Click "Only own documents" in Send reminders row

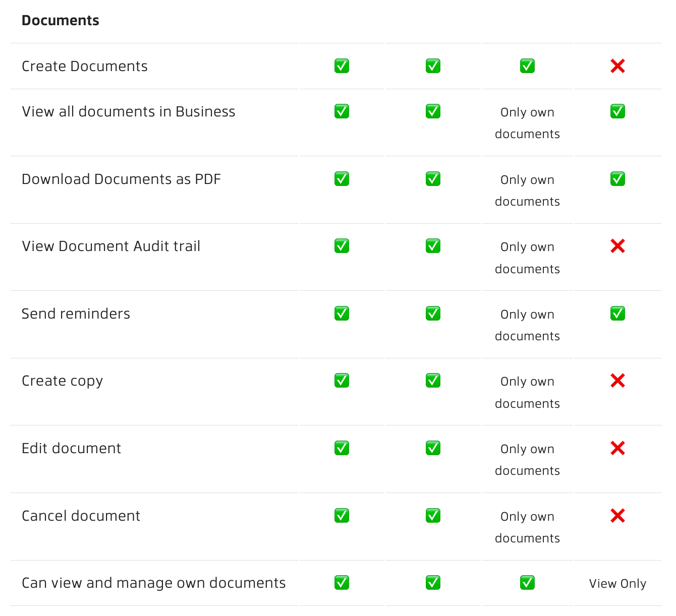tap(527, 325)
